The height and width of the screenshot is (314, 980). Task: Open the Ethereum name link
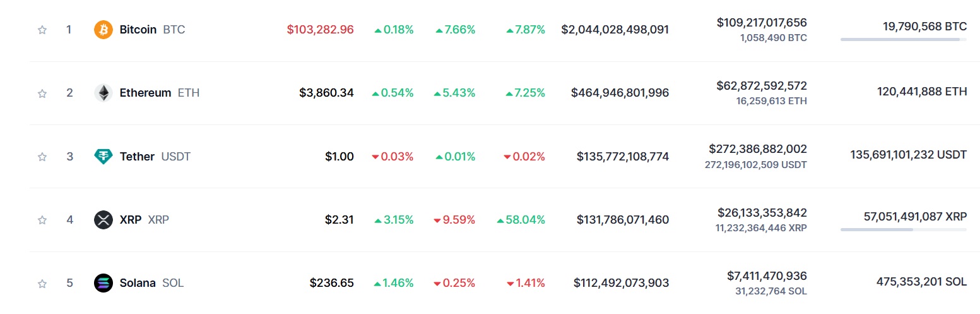click(160, 93)
